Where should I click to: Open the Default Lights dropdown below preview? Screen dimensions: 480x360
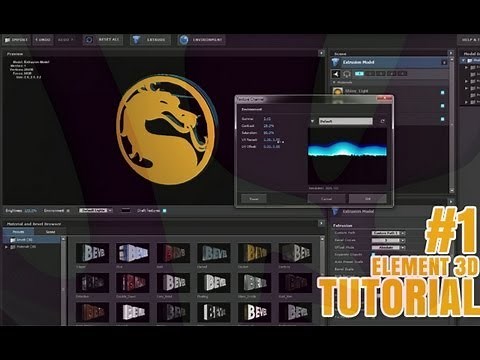[x=95, y=210]
